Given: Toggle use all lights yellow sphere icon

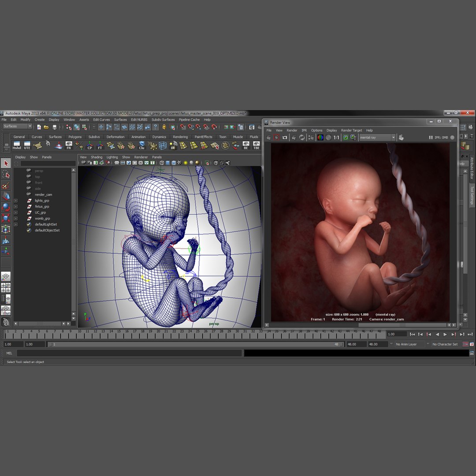Looking at the screenshot, I should [186, 163].
